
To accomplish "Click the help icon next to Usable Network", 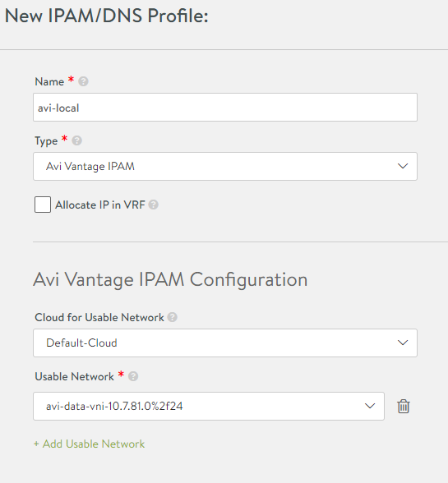I will [133, 376].
